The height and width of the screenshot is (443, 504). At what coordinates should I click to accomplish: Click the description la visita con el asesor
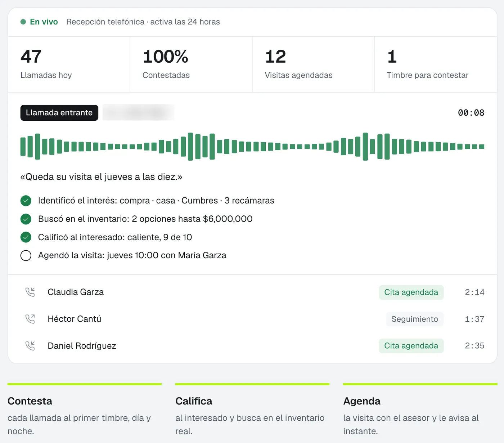pos(411,425)
